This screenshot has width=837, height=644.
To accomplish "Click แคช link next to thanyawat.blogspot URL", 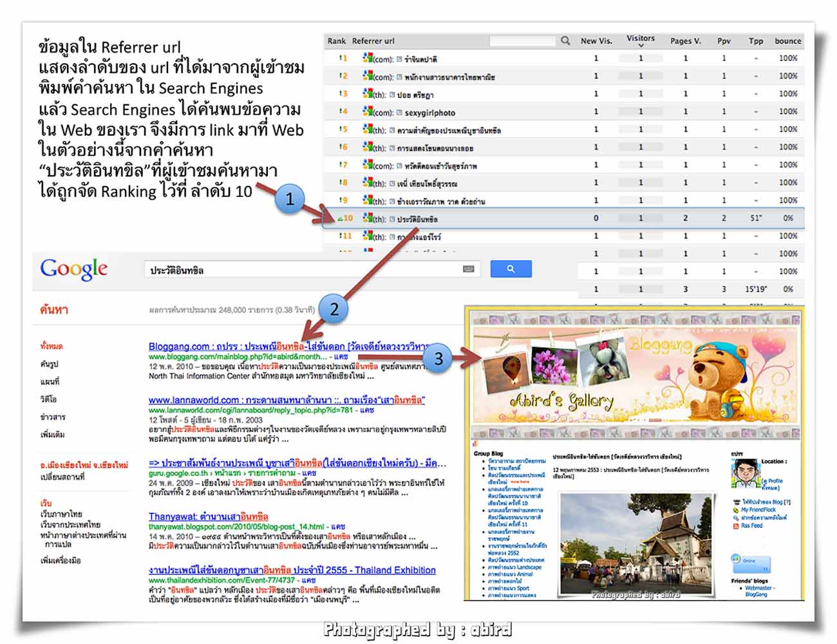I will pos(338,527).
